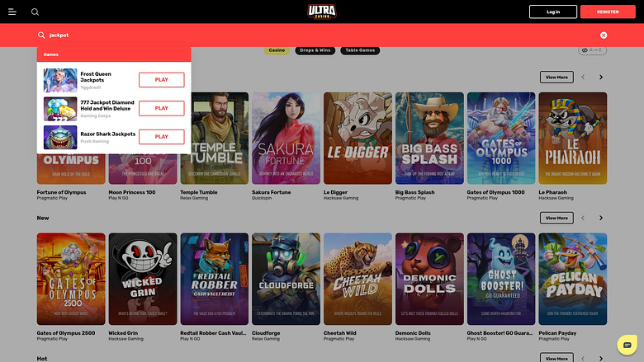Screen dimensions: 644x362
Task: Play Razor Shark Jackpots
Action: [161, 137]
